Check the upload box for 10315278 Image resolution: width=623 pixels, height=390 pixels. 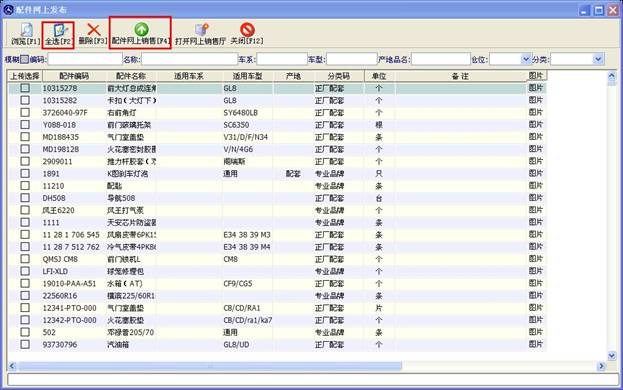(x=25, y=88)
